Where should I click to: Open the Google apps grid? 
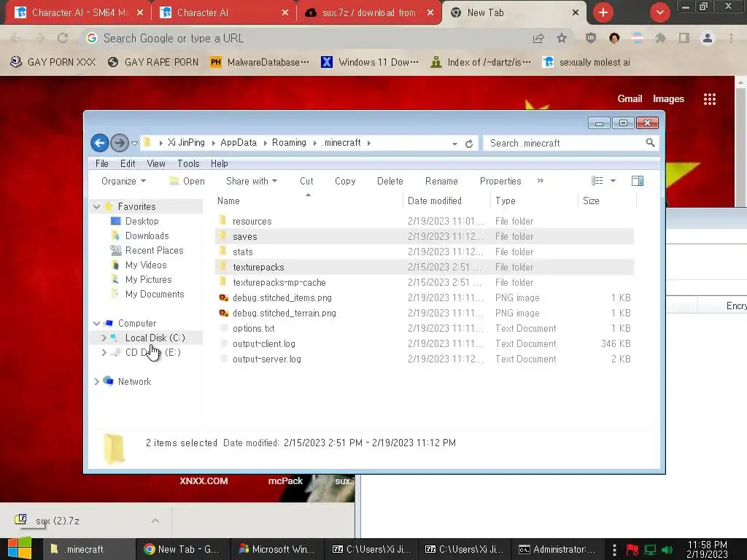coord(710,99)
